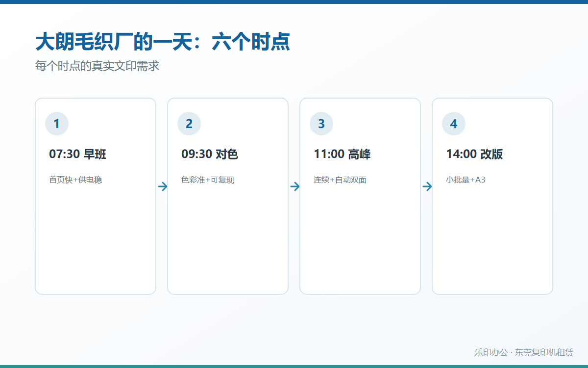This screenshot has width=588, height=368.
Task: Click the heading 07:30 早班
Action: click(x=77, y=154)
